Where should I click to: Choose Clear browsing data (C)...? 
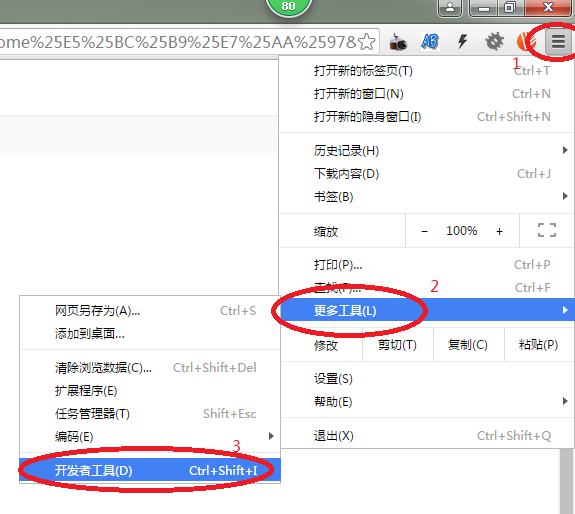click(x=150, y=368)
